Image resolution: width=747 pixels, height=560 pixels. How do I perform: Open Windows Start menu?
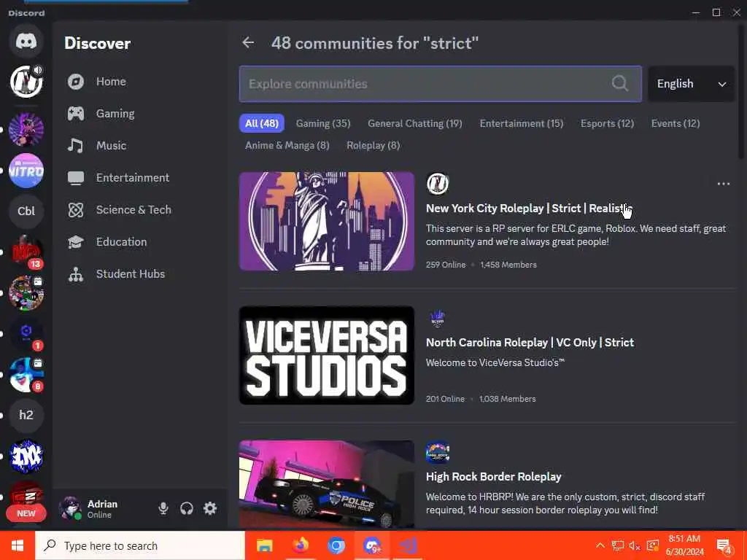pyautogui.click(x=18, y=545)
